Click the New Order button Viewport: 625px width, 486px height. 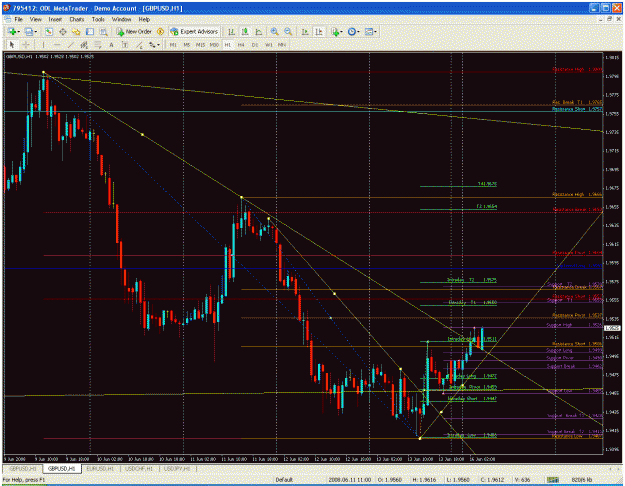tap(134, 31)
